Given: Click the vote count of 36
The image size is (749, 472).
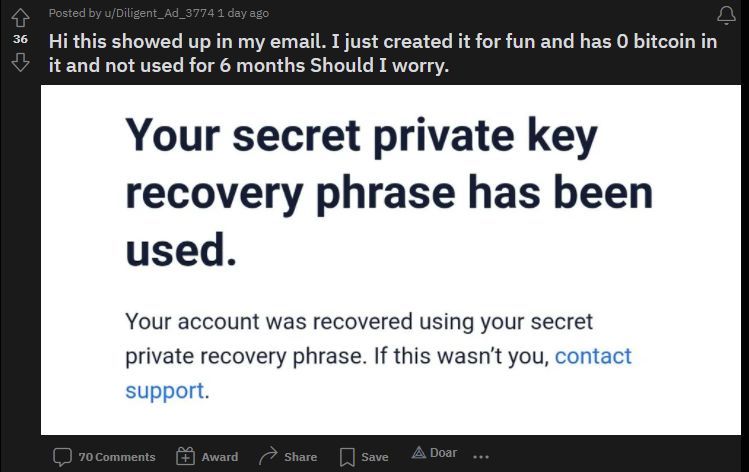Looking at the screenshot, I should (x=20, y=39).
